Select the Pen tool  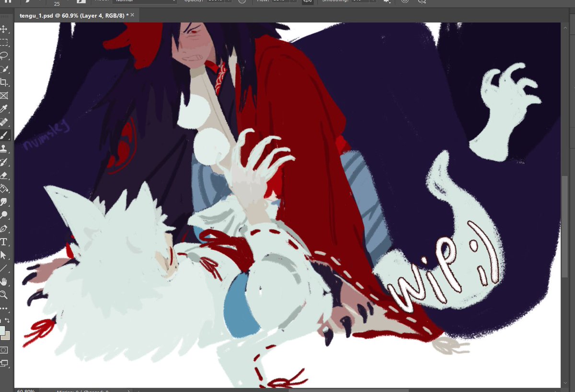coord(4,228)
